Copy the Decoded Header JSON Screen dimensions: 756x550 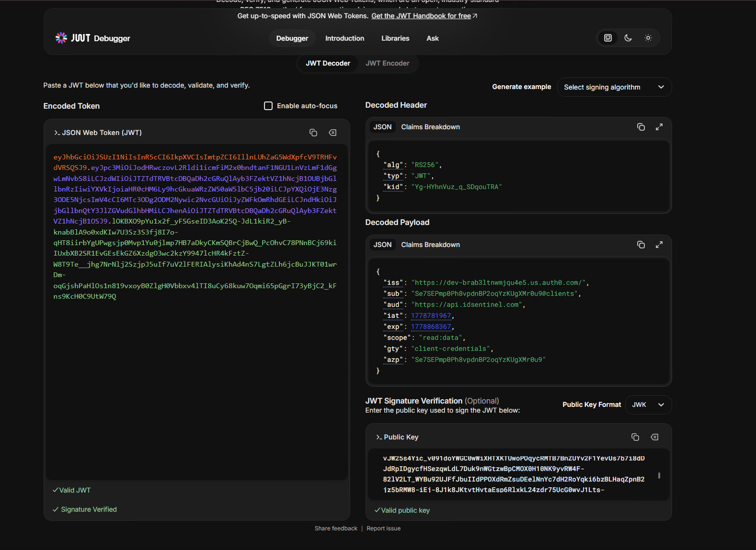click(641, 127)
